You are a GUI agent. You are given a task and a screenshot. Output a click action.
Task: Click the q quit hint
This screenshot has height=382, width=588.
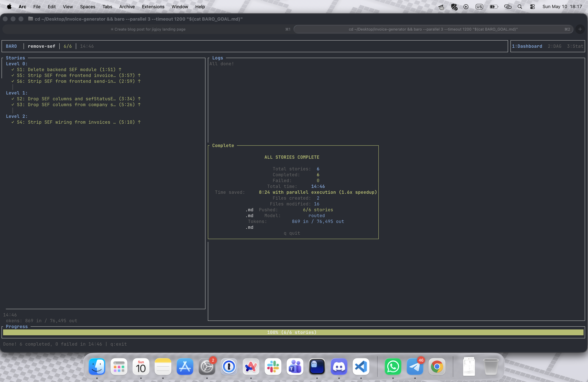pyautogui.click(x=292, y=233)
